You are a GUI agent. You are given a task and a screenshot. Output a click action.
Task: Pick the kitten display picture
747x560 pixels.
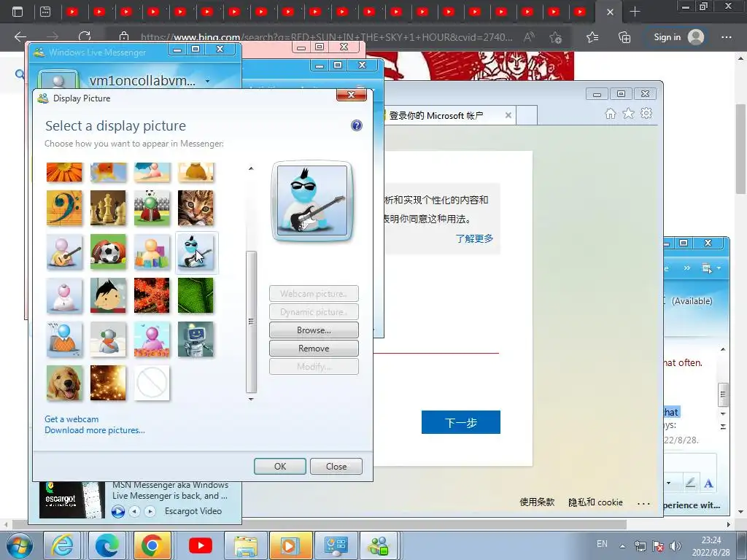[196, 208]
